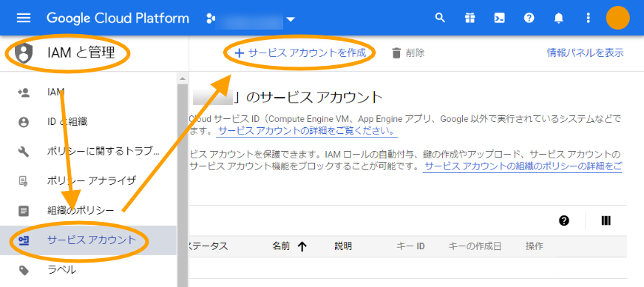Select IAM in the sidebar
The height and width of the screenshot is (287, 644).
point(88,92)
